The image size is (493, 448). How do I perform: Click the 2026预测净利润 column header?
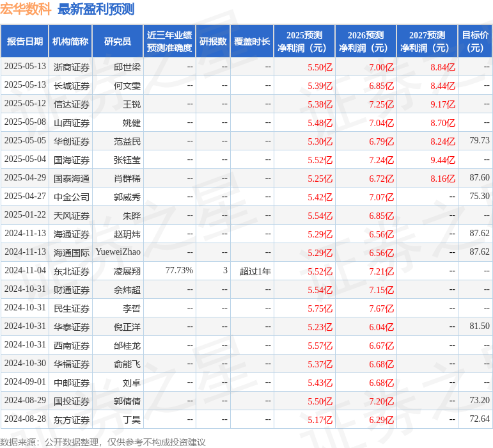click(x=366, y=42)
